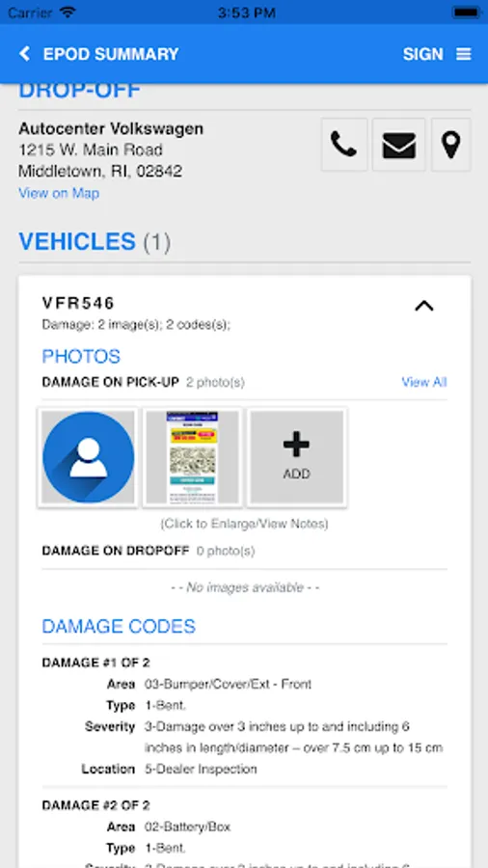Screen dimensions: 488x868
Task: Tap SIGN in the header
Action: (422, 54)
